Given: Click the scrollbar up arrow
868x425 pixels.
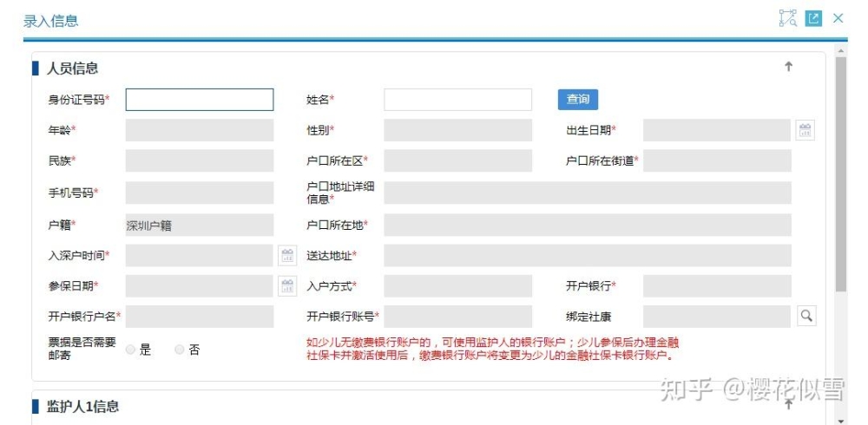Looking at the screenshot, I should click(841, 51).
